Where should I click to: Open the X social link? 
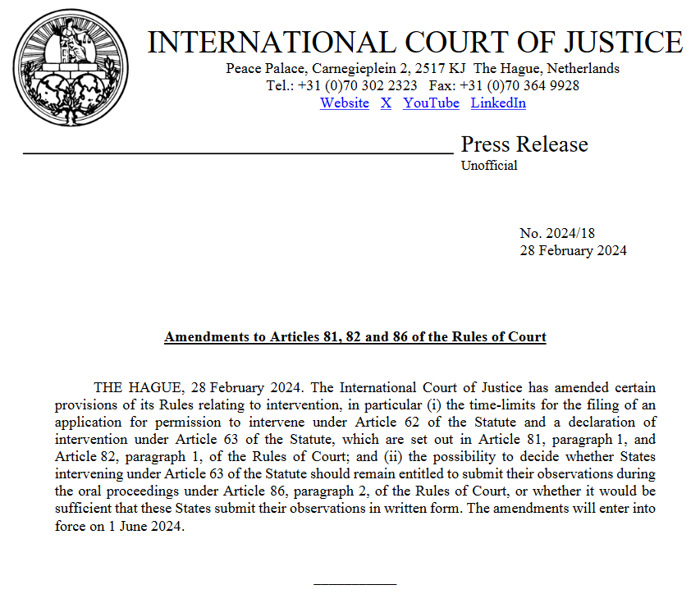(x=386, y=103)
